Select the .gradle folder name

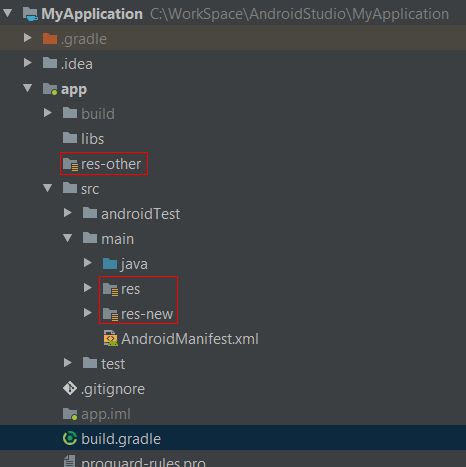(84, 39)
